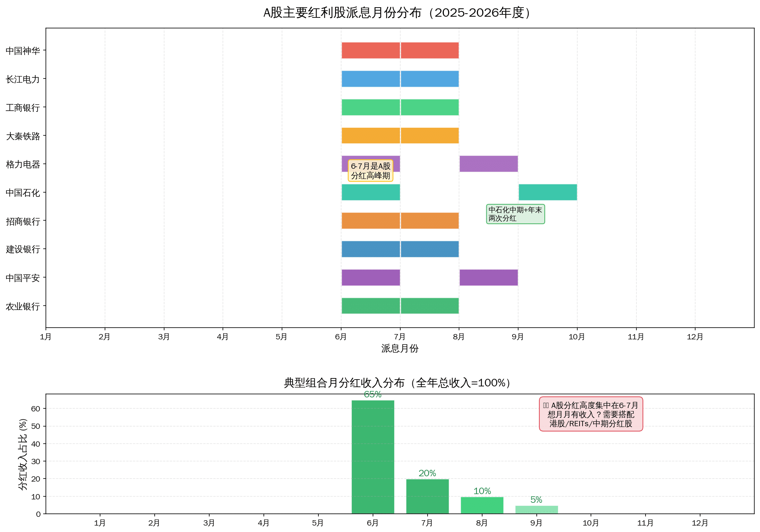Click the 10% value label above August
The height and width of the screenshot is (532, 760).
click(x=482, y=491)
